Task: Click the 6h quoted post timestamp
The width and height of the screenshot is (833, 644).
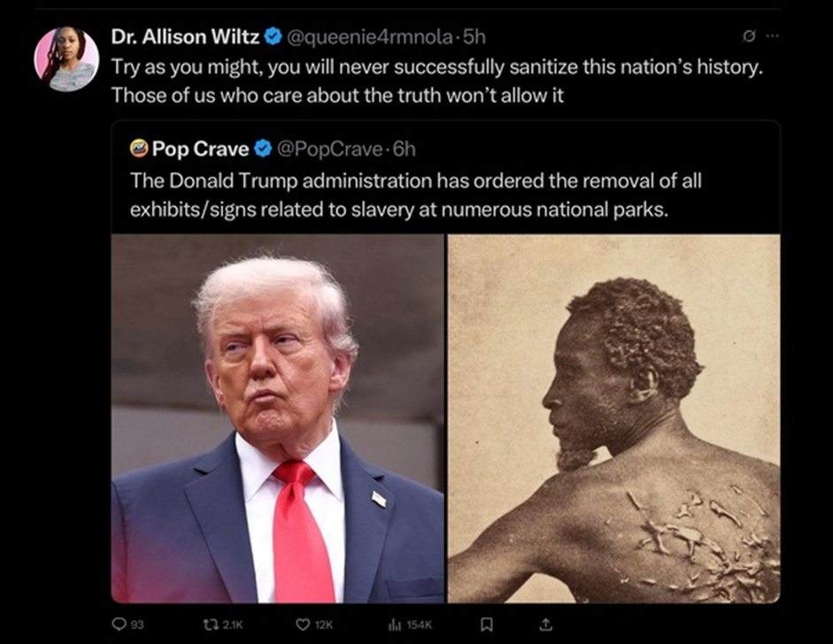Action: point(404,149)
